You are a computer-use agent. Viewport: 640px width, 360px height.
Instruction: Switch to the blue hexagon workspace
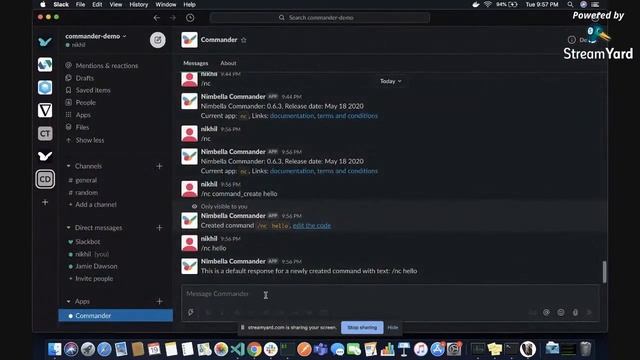pos(45,87)
